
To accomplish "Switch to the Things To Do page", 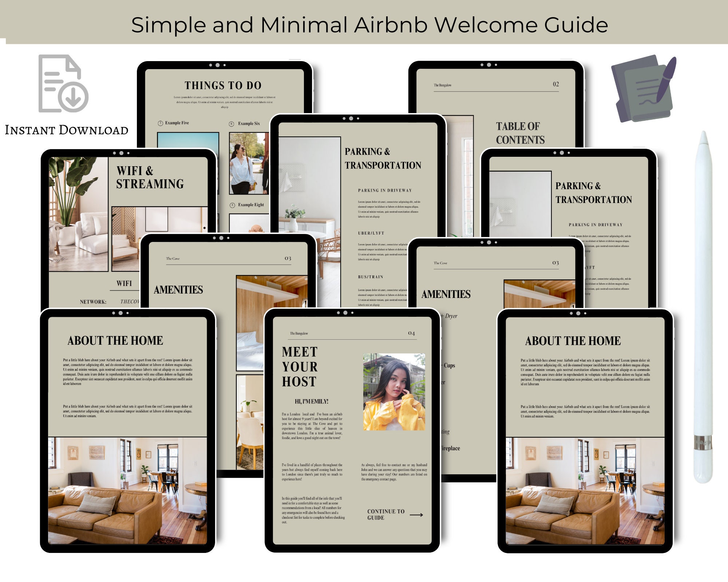I will [x=223, y=85].
